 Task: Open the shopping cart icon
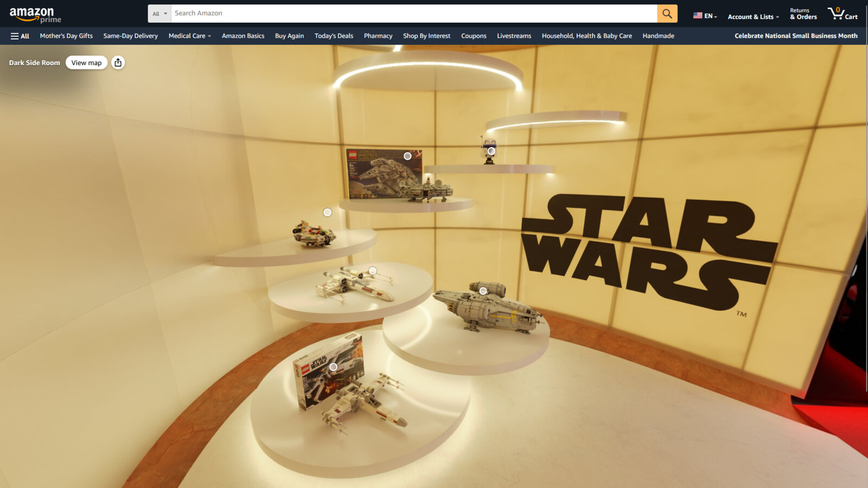coord(843,14)
